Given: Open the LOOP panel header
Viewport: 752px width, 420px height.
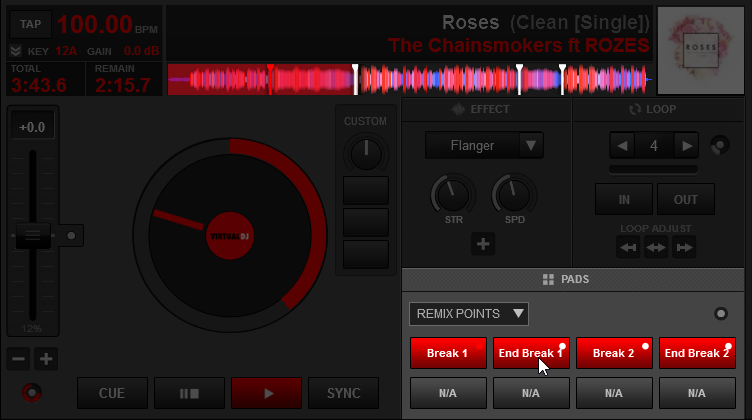Looking at the screenshot, I should click(x=658, y=109).
